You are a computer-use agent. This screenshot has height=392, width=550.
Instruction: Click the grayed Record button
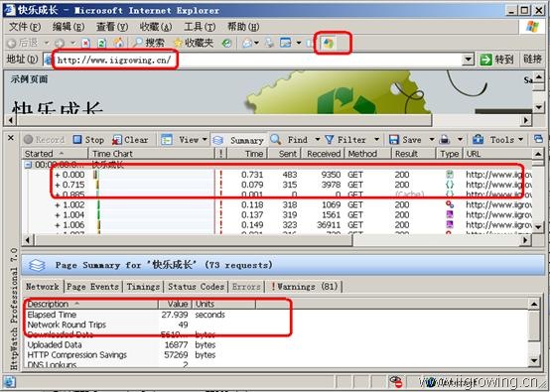45,140
